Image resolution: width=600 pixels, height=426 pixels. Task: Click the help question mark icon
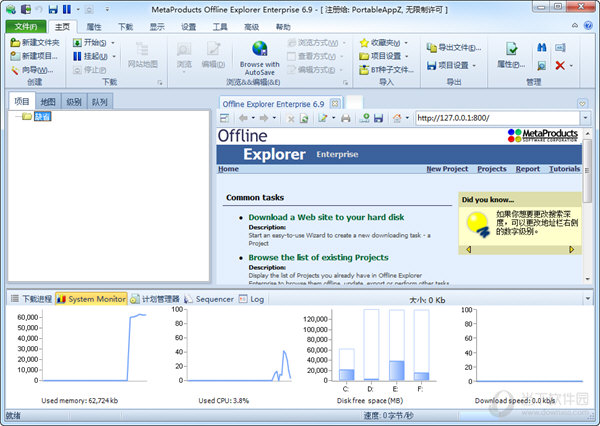[588, 26]
